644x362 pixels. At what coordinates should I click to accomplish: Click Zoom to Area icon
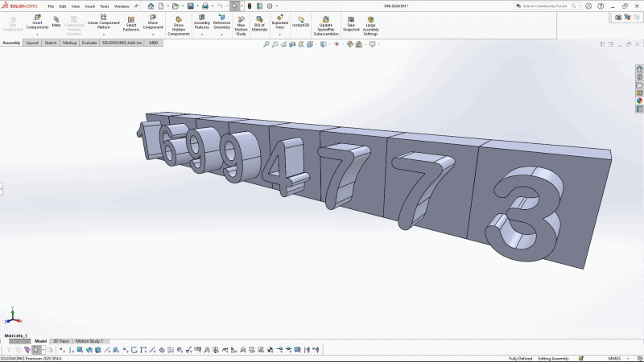coord(275,44)
